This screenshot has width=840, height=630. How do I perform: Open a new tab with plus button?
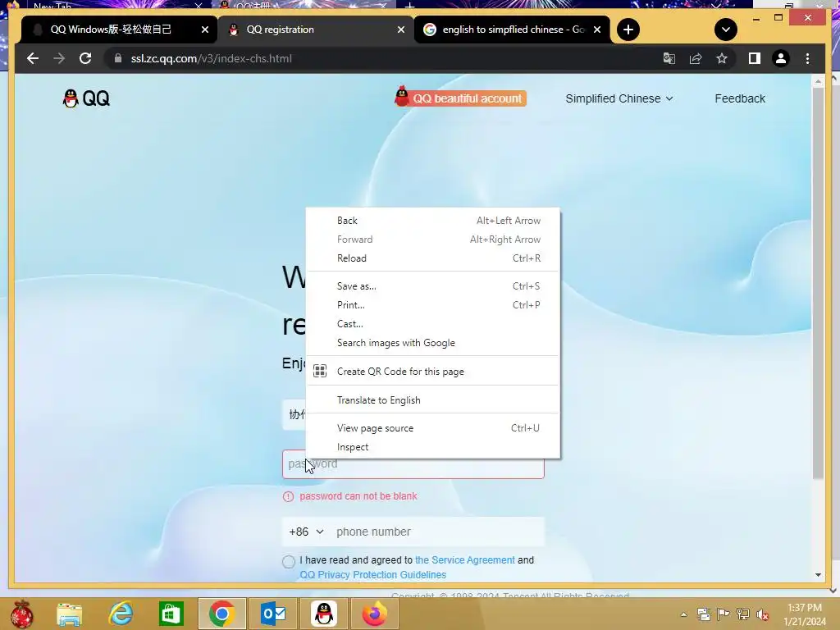pyautogui.click(x=628, y=30)
